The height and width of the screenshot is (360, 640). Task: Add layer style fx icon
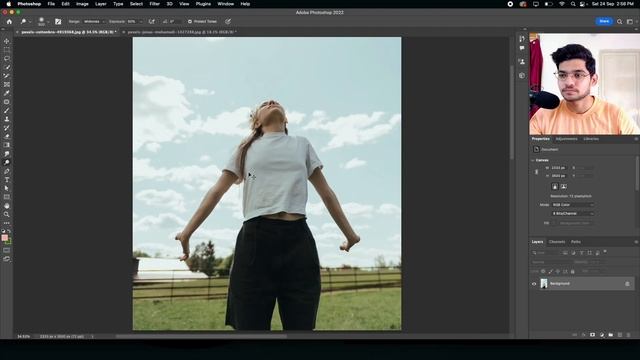click(x=584, y=335)
